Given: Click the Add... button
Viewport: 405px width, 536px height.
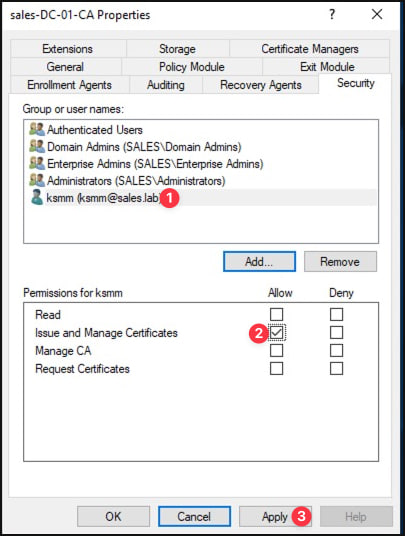Looking at the screenshot, I should click(259, 262).
